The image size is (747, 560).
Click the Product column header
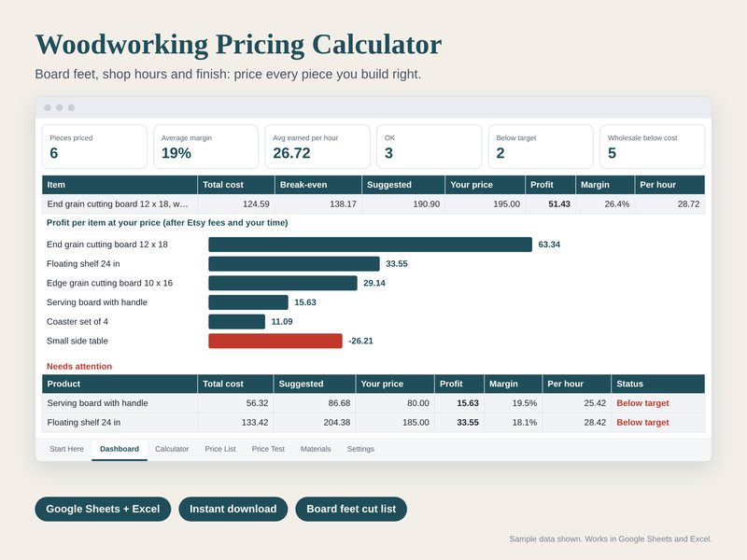click(120, 384)
